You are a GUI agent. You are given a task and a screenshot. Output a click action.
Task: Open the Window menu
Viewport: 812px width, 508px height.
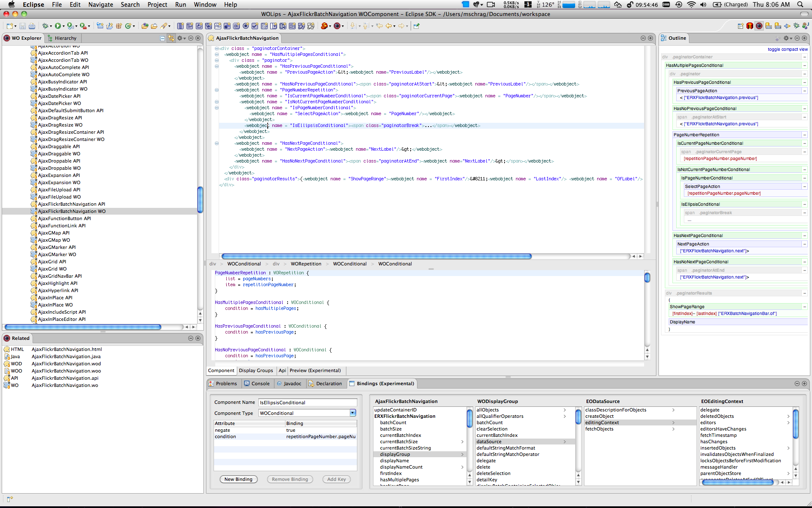[205, 5]
